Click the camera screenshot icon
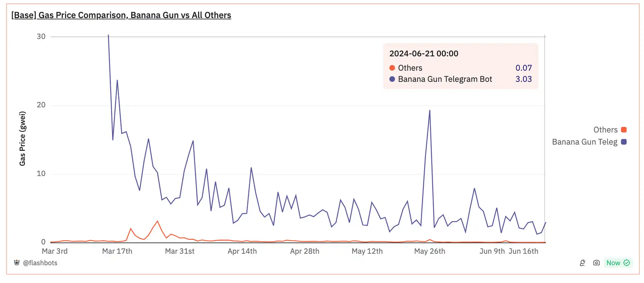This screenshot has width=644, height=283. 596,263
